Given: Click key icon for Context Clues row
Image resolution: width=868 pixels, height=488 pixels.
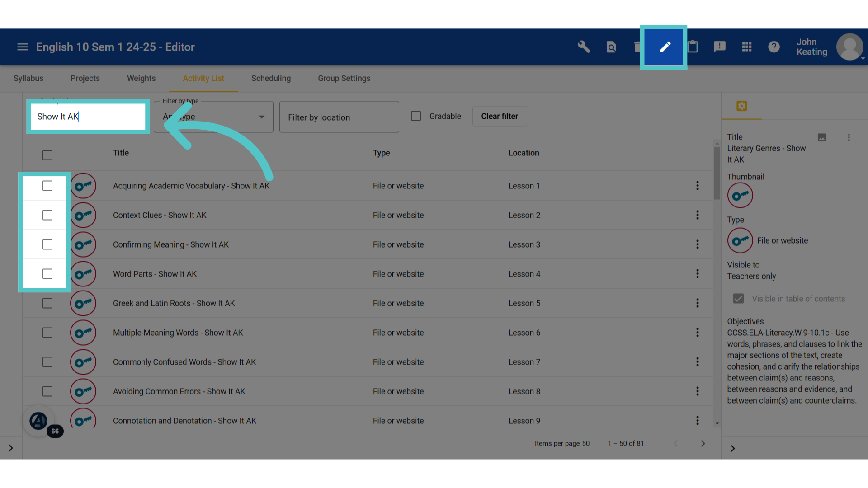Looking at the screenshot, I should (83, 215).
